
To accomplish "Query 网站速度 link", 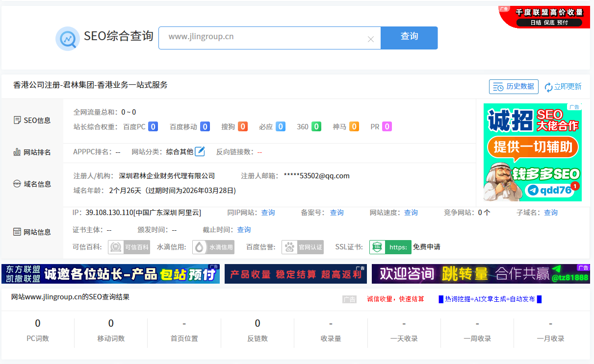I will pos(411,213).
